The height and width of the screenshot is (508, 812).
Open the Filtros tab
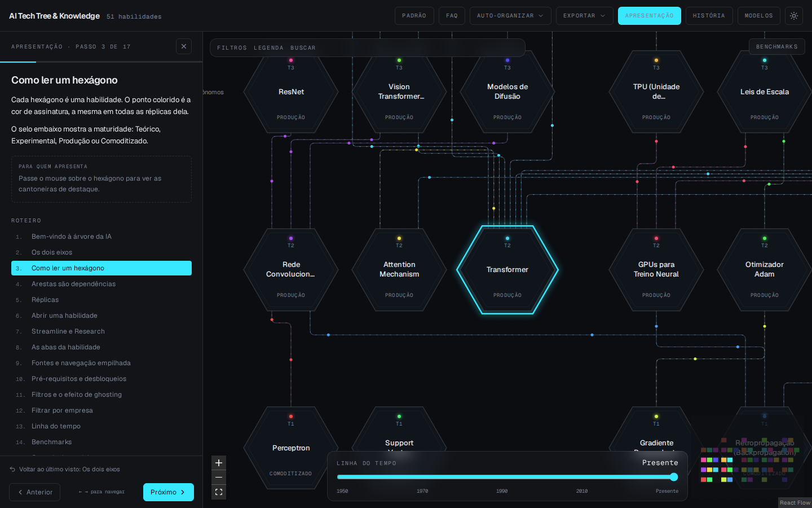click(232, 48)
